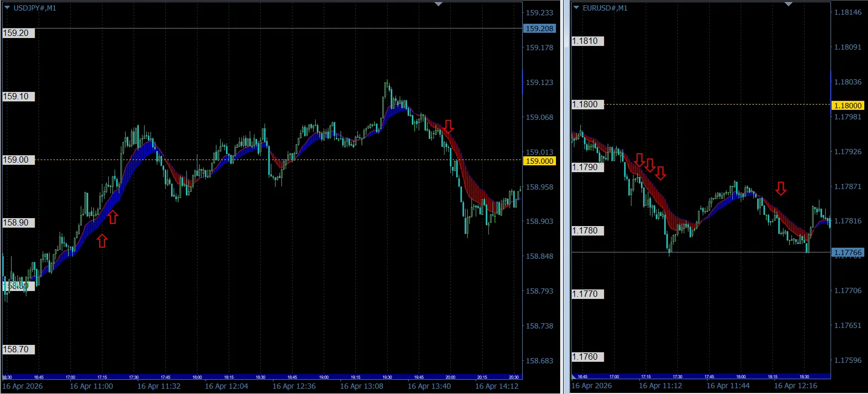Select the lower red up arrow on USDJPY

[102, 241]
